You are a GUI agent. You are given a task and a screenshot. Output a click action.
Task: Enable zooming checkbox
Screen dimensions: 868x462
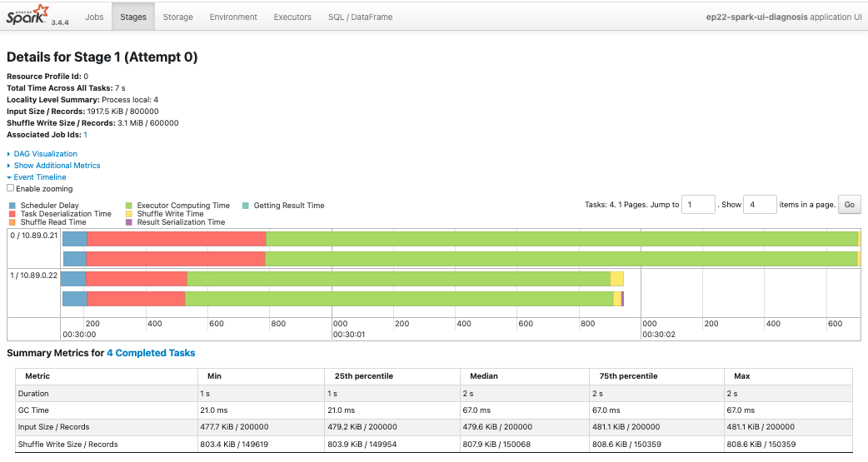tap(11, 188)
